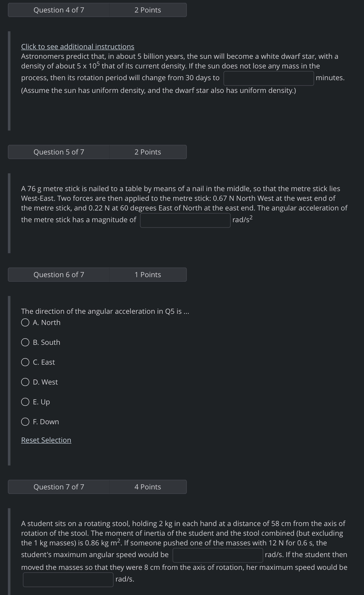Select radio button A. North
The height and width of the screenshot is (595, 364).
click(x=25, y=322)
